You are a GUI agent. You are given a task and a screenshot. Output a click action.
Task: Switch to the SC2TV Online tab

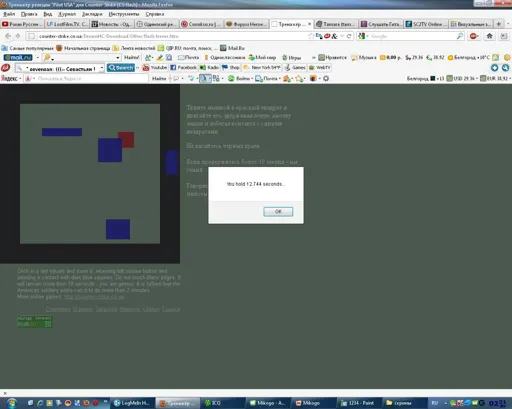coord(425,24)
